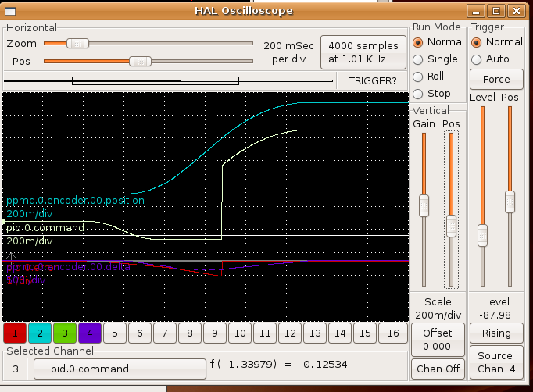Adjust the trigger Level slider handle
Image resolution: width=533 pixels, height=392 pixels.
click(482, 235)
